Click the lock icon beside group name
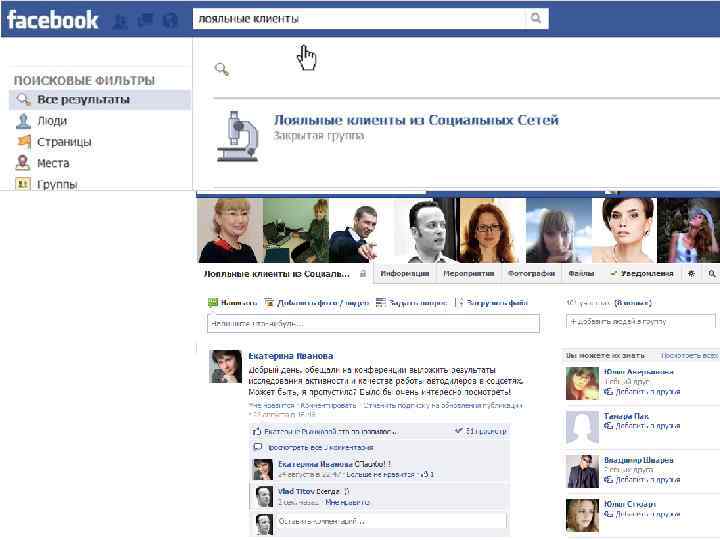Image resolution: width=720 pixels, height=540 pixels. pyautogui.click(x=363, y=274)
